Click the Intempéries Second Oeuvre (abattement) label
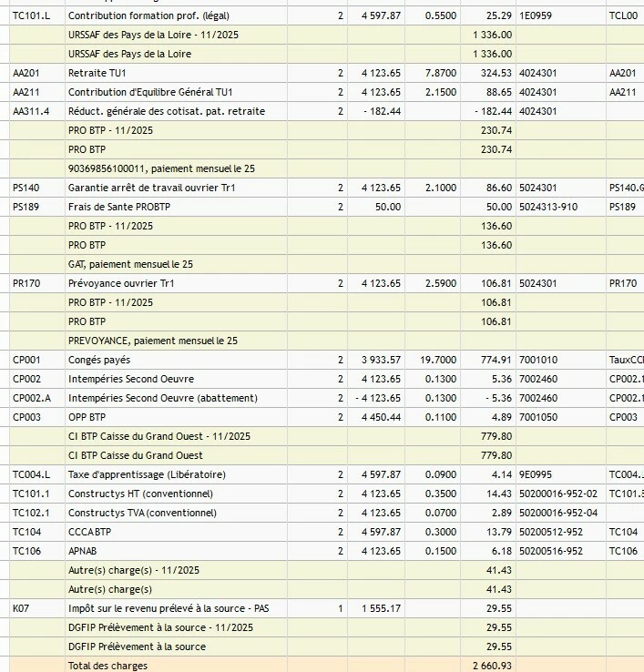The width and height of the screenshot is (644, 672). tap(162, 398)
